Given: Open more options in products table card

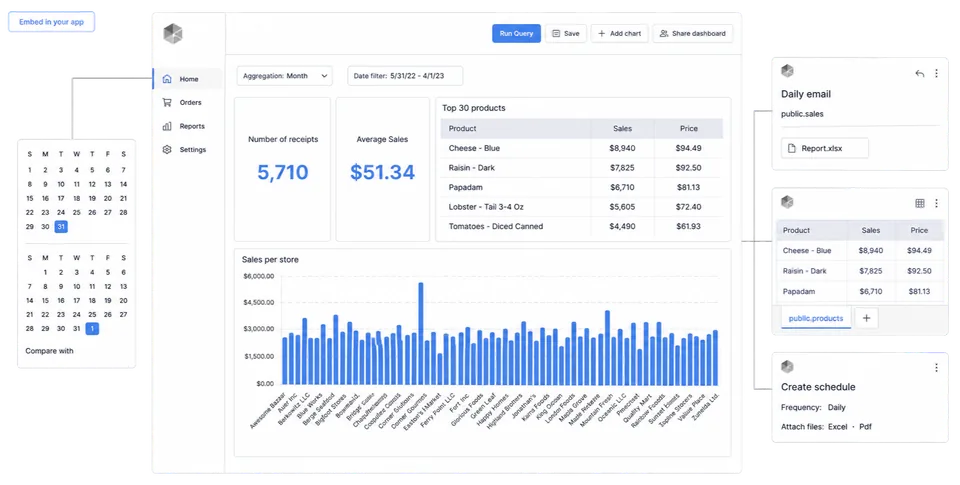Looking at the screenshot, I should [936, 203].
